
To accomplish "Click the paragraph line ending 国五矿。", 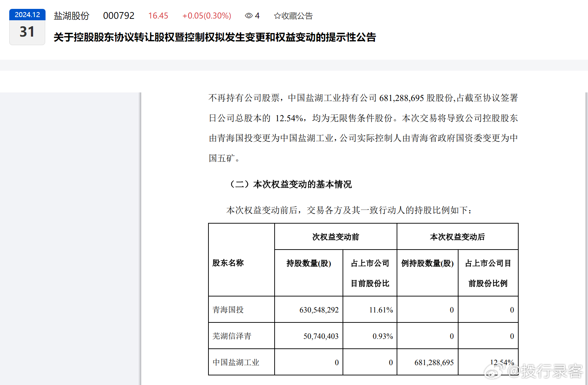I will coord(225,158).
